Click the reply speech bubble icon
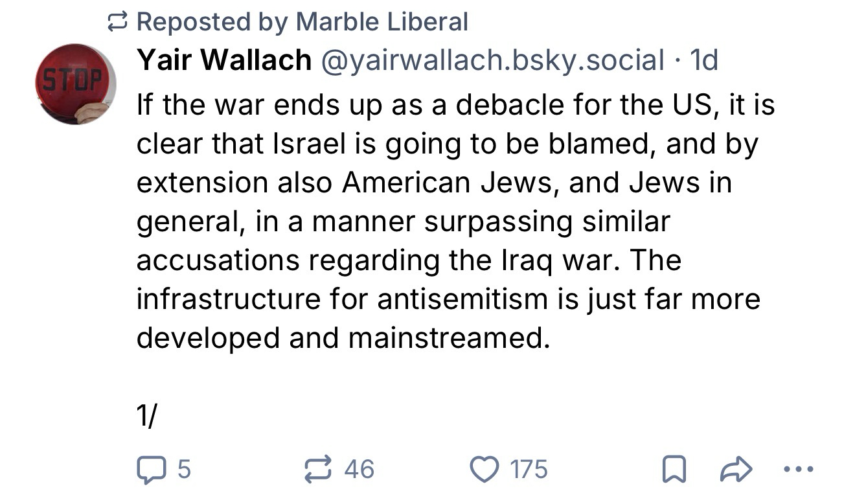 tap(150, 469)
